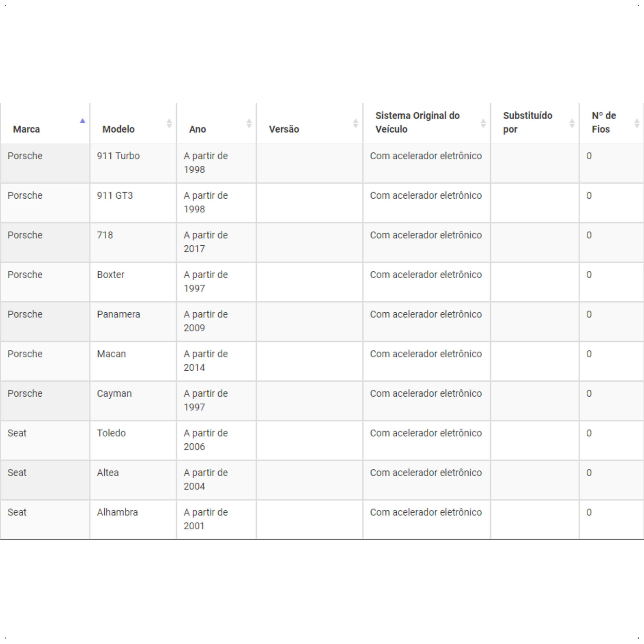Select the Cayman row
This screenshot has width=644, height=644.
(322, 401)
